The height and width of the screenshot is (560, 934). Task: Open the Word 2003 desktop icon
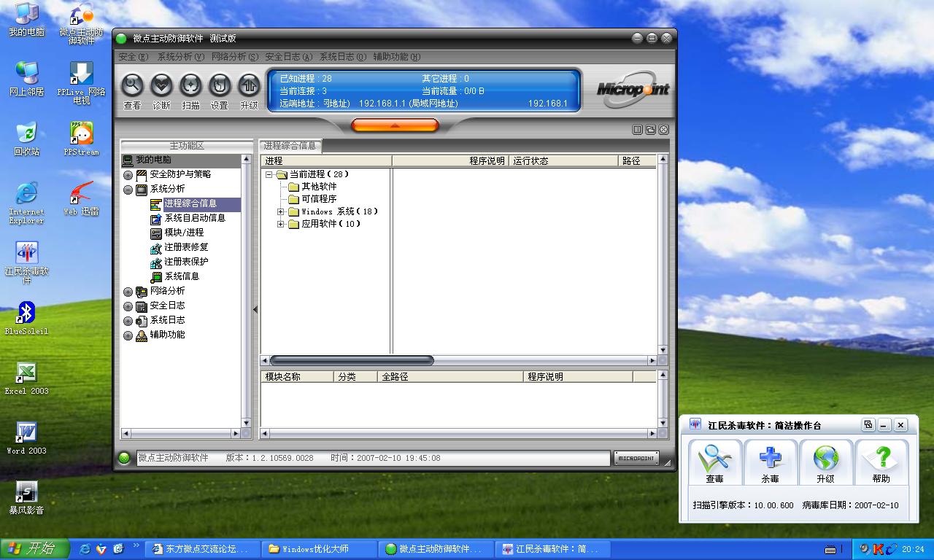(x=26, y=437)
